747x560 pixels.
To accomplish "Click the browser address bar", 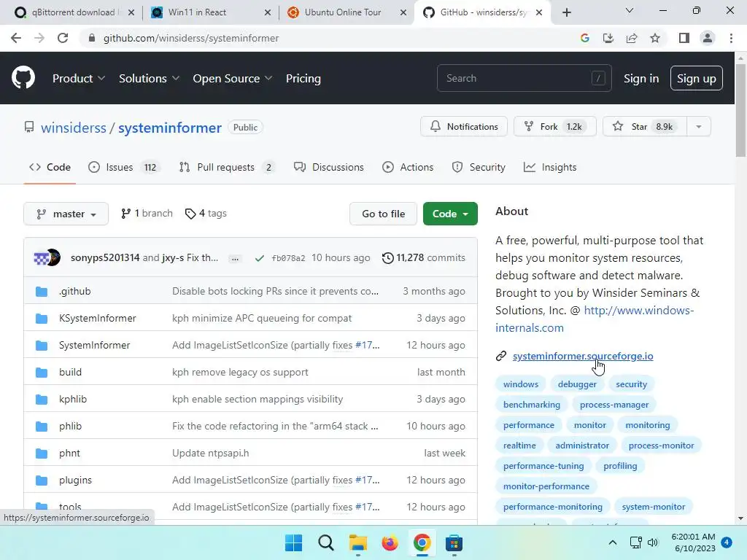I will tap(329, 38).
